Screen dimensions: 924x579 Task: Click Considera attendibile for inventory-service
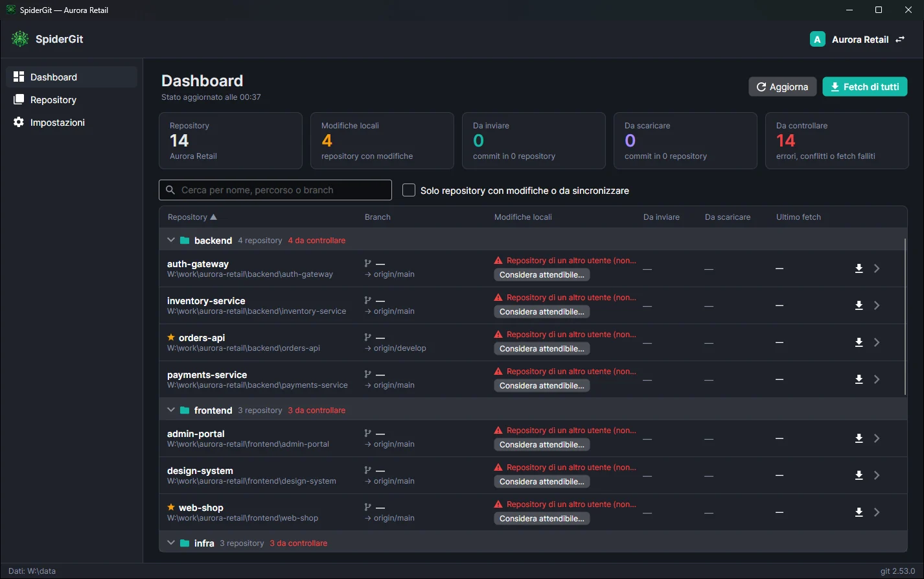542,312
